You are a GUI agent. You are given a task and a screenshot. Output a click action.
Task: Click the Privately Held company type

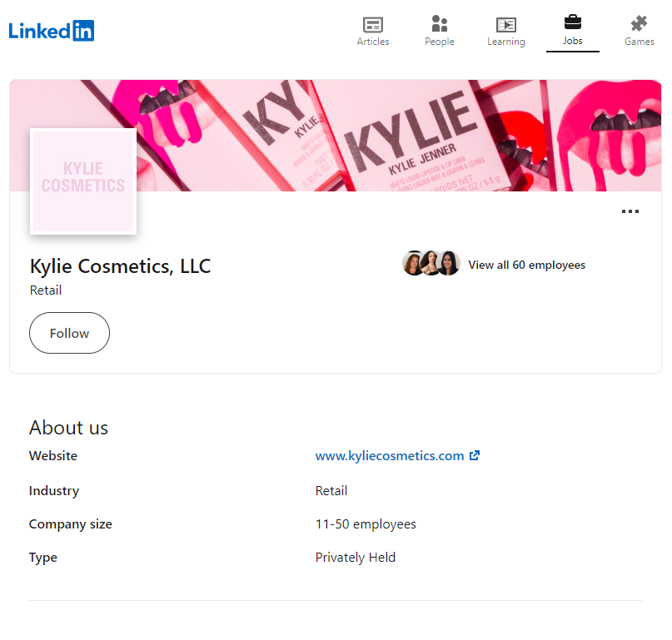[x=356, y=557]
